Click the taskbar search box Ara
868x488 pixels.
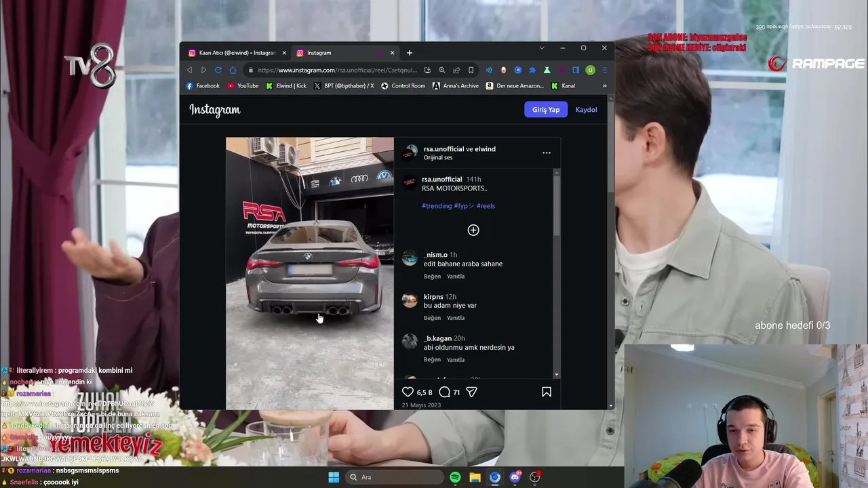[x=393, y=477]
